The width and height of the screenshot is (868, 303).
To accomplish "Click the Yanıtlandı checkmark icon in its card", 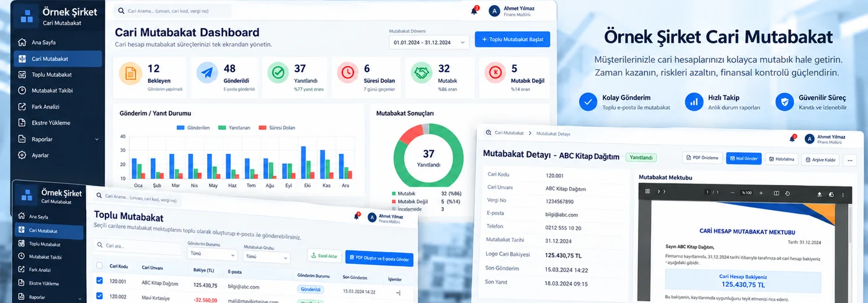I will [x=278, y=73].
